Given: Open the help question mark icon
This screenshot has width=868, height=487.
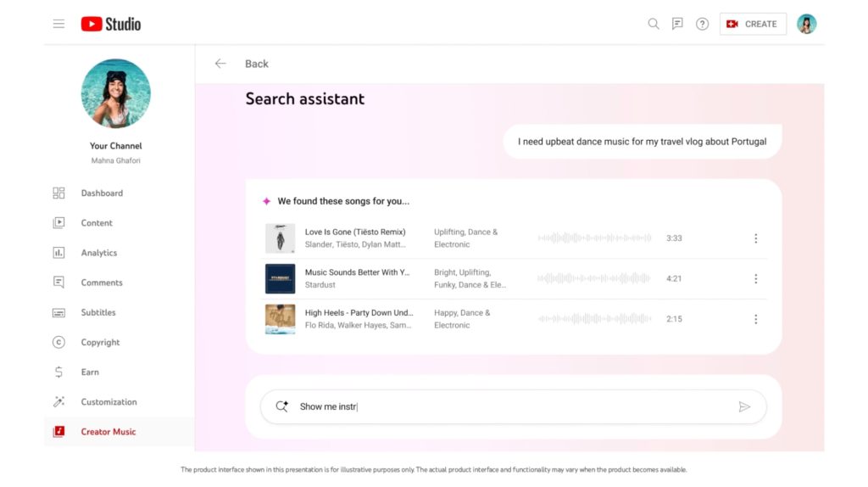Looking at the screenshot, I should click(702, 24).
